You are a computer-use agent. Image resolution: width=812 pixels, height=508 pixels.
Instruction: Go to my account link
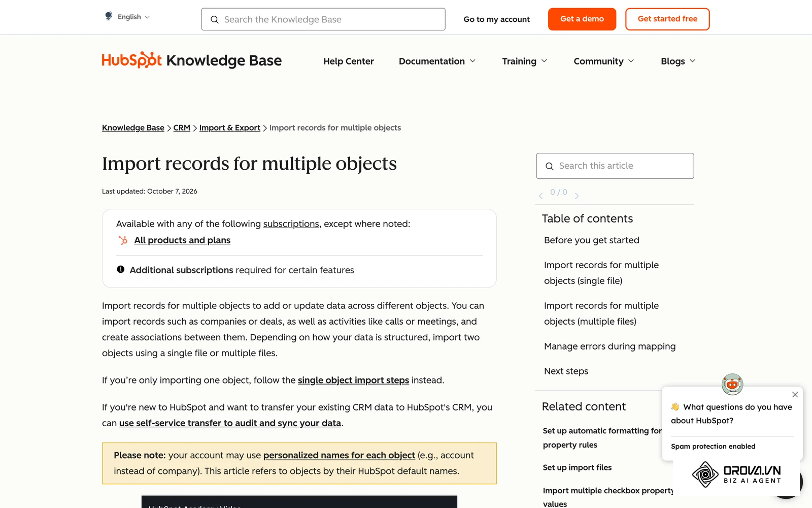coord(496,19)
